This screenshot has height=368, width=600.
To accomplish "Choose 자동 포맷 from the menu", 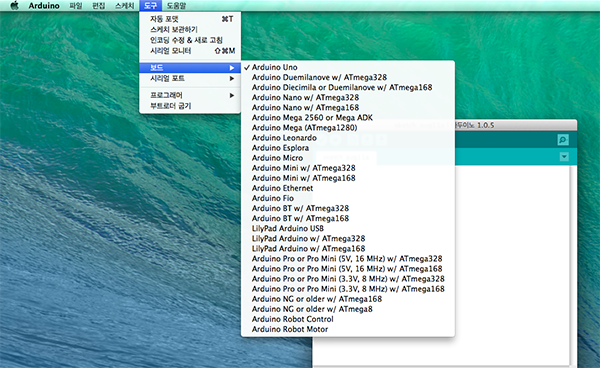I will point(190,19).
